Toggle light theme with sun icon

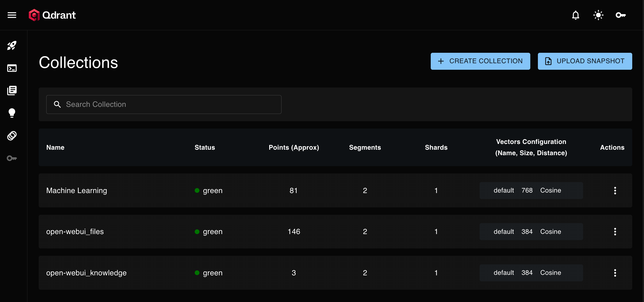(598, 15)
